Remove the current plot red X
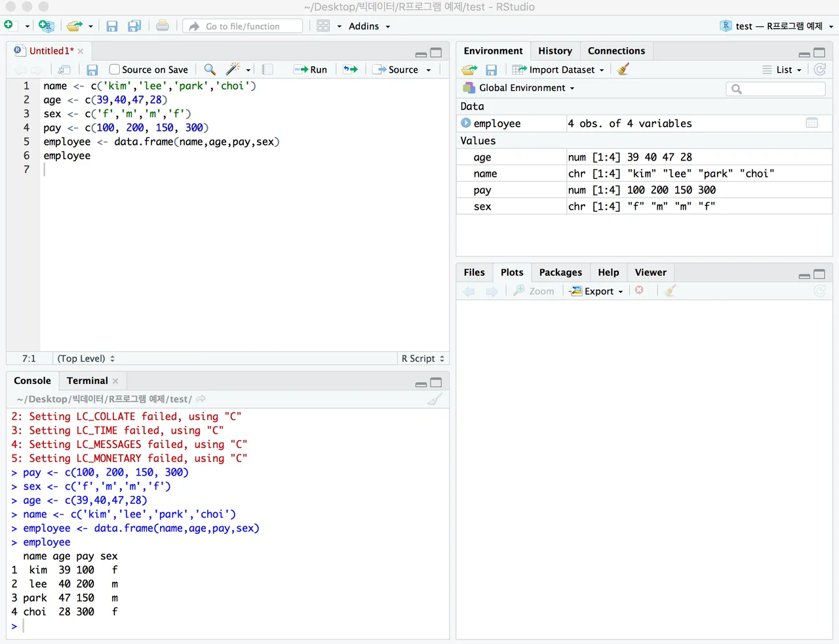This screenshot has width=839, height=644. point(639,290)
